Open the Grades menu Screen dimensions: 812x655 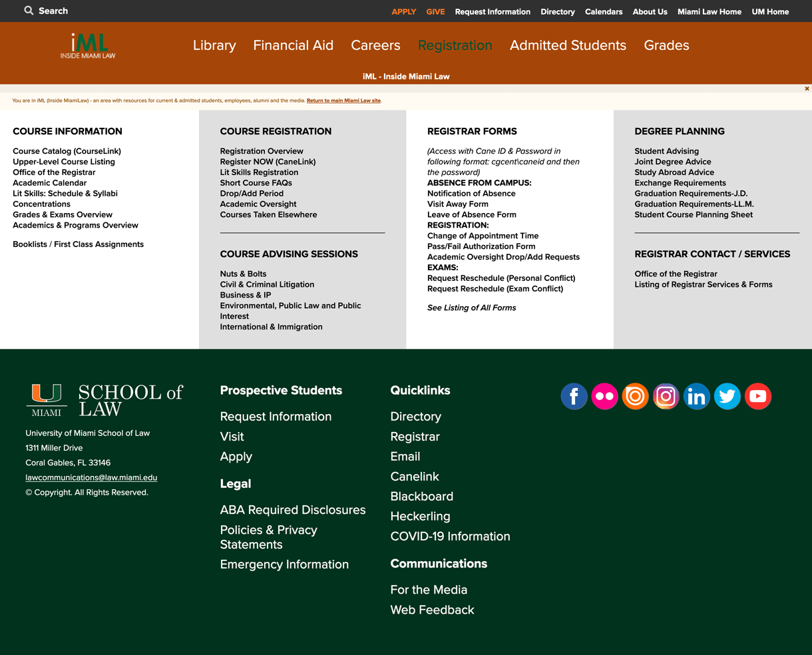[666, 45]
